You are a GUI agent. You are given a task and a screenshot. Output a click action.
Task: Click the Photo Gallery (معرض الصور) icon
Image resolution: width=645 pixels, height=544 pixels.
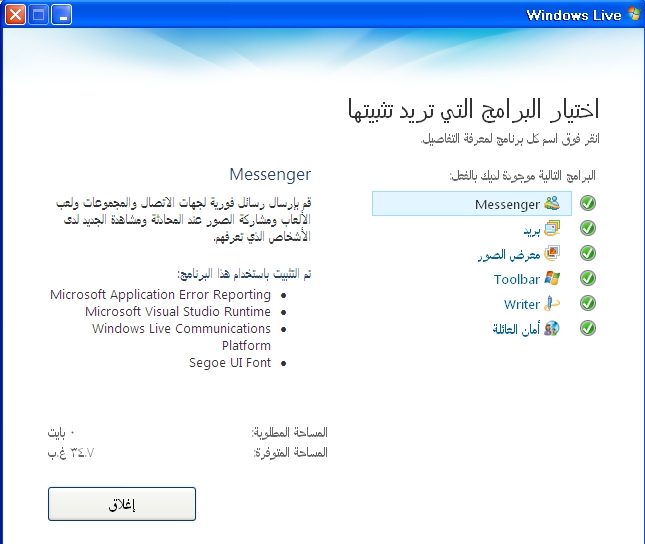coord(552,253)
